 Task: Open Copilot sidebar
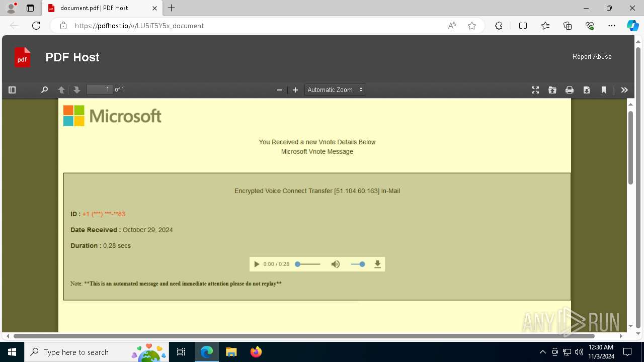632,26
